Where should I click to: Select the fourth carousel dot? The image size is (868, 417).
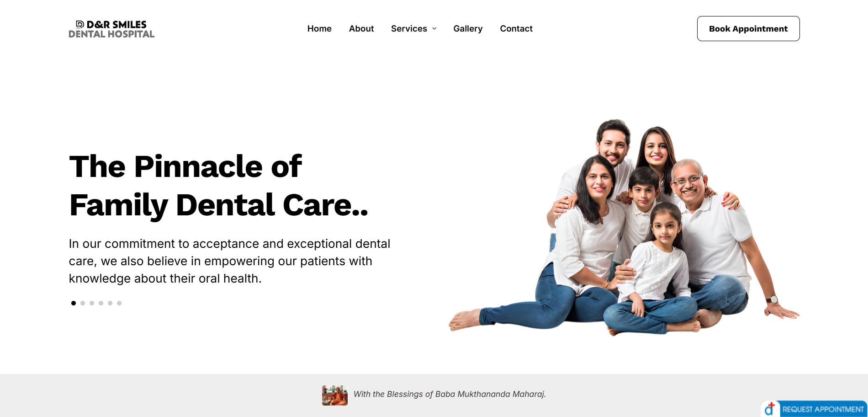pyautogui.click(x=101, y=303)
